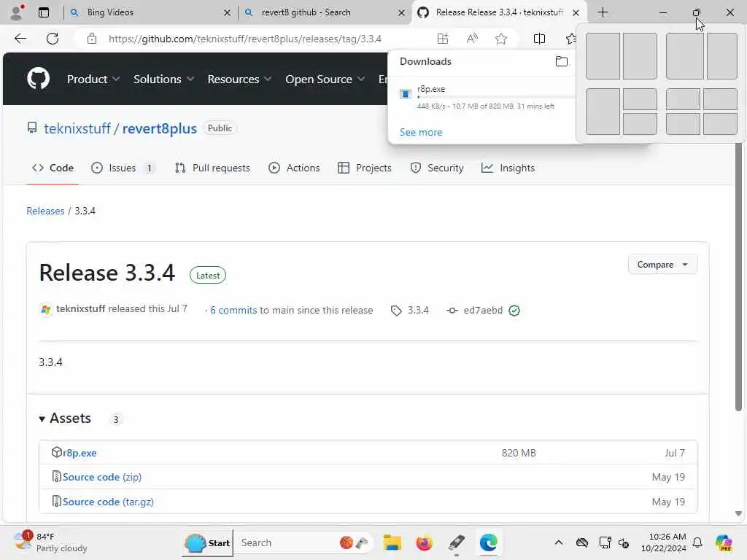Close the Release 3.3.4 tab
Image resolution: width=747 pixels, height=560 pixels.
(576, 13)
